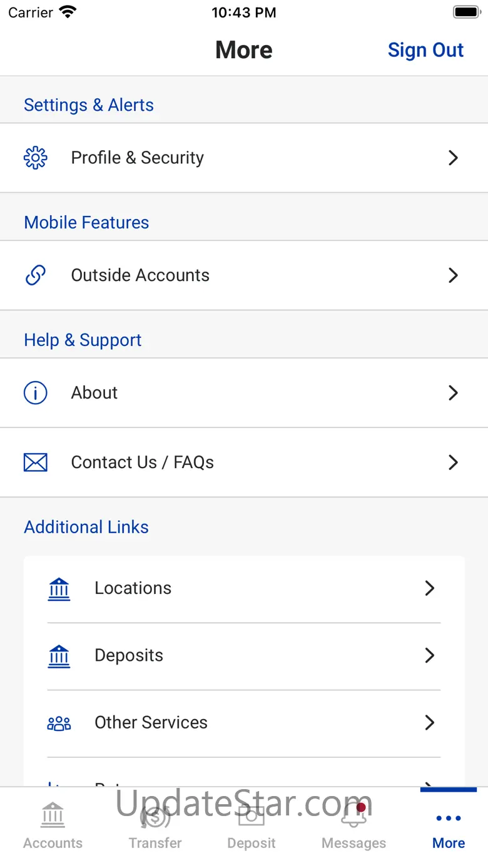Image resolution: width=488 pixels, height=868 pixels.
Task: Tap the Deposits bank building icon
Action: 59,656
